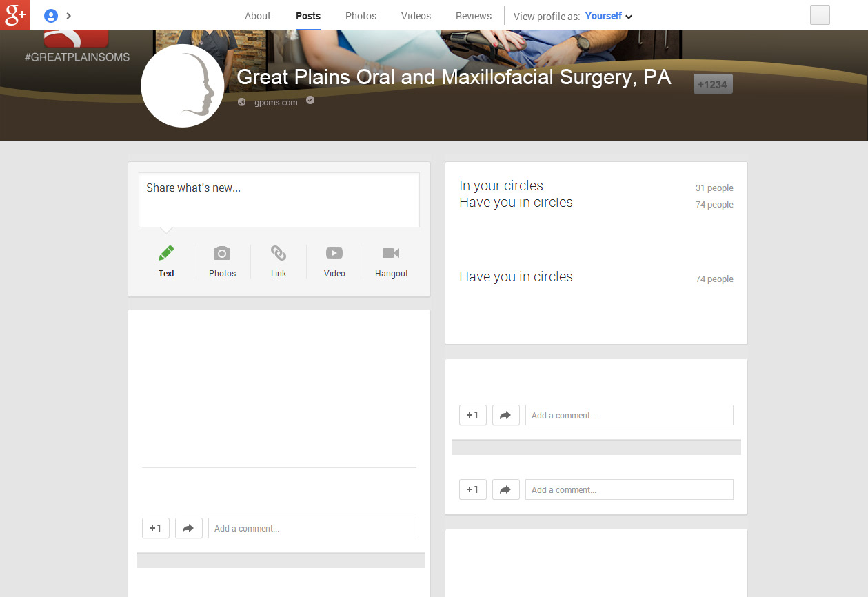Click the Great Plains Oral and Maxillofacial Surgery title

click(x=454, y=77)
